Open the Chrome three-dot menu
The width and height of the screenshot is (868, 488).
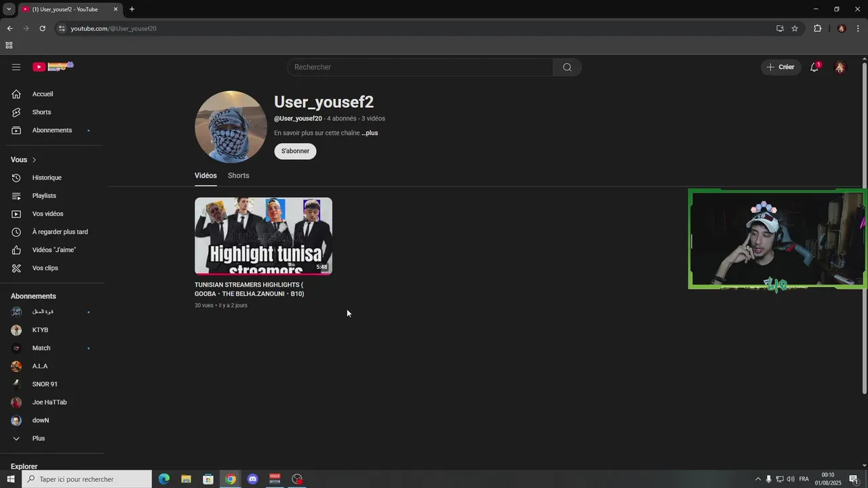(x=859, y=28)
